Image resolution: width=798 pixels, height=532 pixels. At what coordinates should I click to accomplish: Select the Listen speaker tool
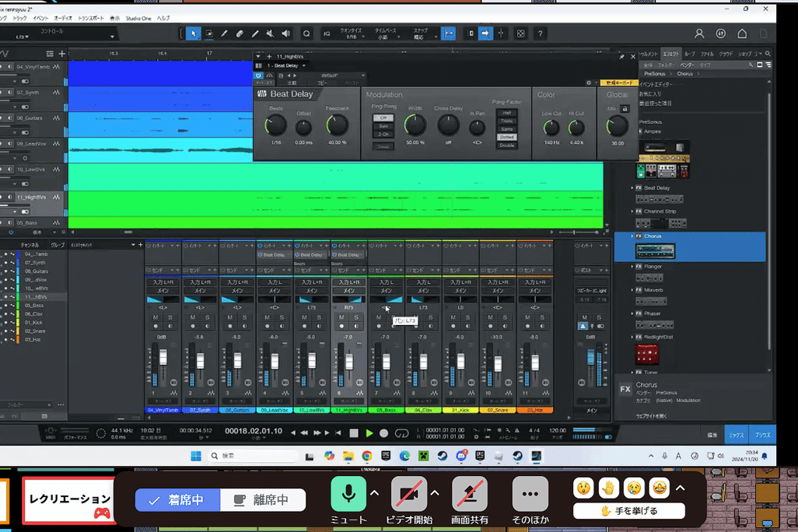point(286,33)
